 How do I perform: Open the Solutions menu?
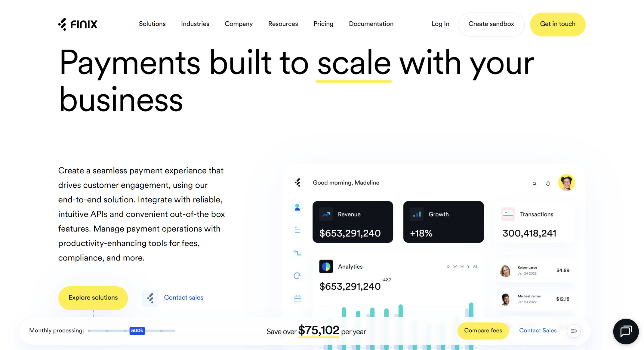coord(152,24)
